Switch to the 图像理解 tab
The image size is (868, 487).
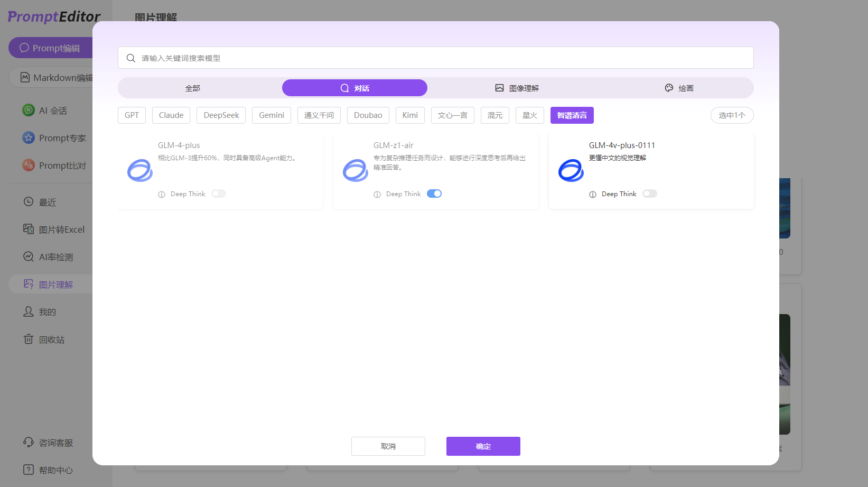(517, 88)
